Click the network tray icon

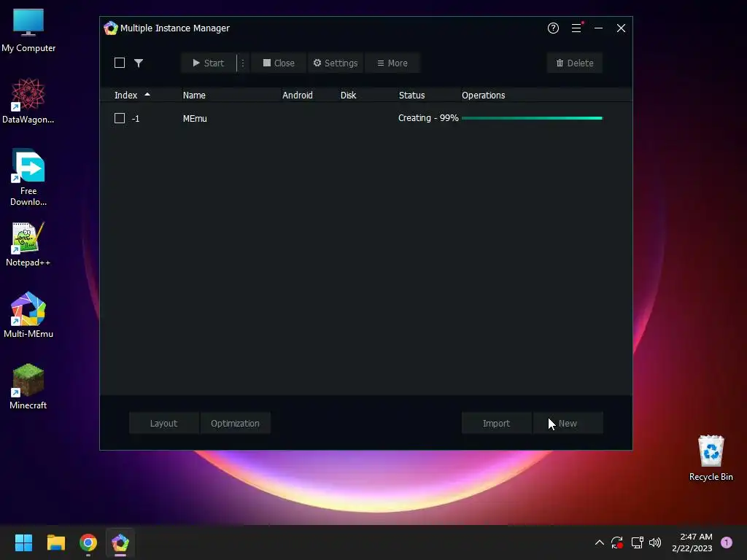coord(637,542)
